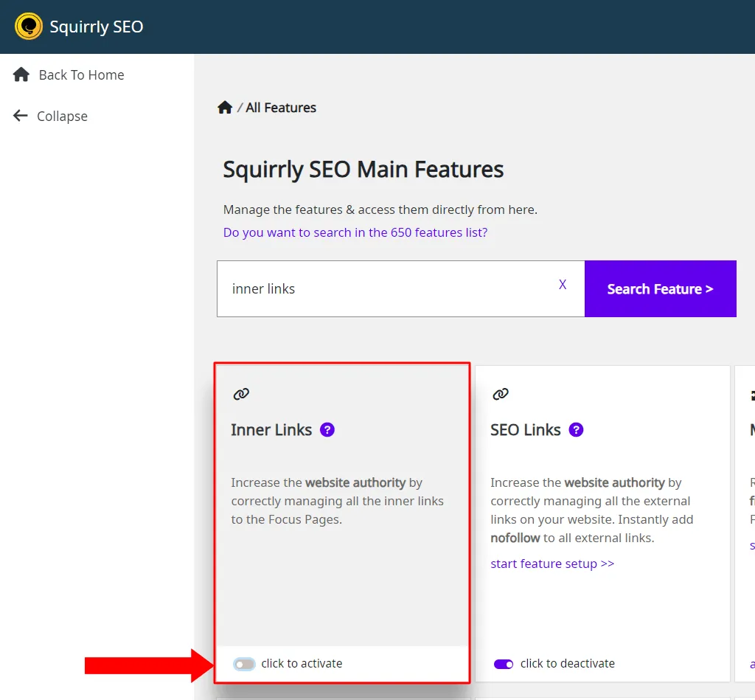Click start feature setup link for SEO Links
The height and width of the screenshot is (700, 755).
pyautogui.click(x=552, y=564)
